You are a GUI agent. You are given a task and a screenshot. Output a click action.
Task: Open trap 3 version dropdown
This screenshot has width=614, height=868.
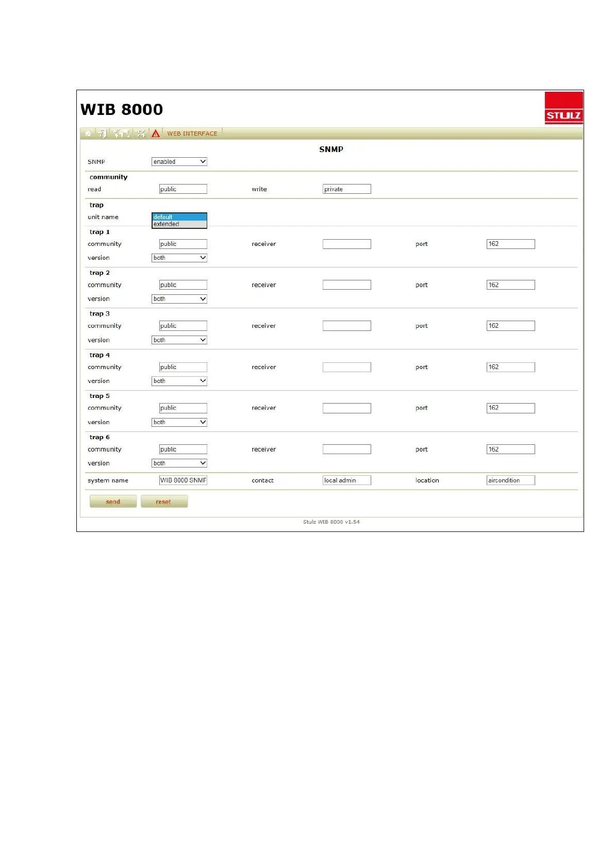coord(179,340)
